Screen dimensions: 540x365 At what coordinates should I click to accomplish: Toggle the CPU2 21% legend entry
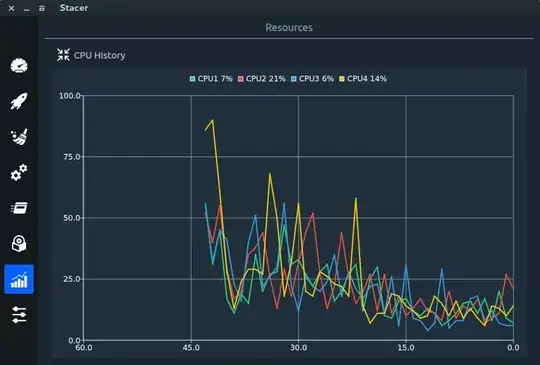pos(262,79)
